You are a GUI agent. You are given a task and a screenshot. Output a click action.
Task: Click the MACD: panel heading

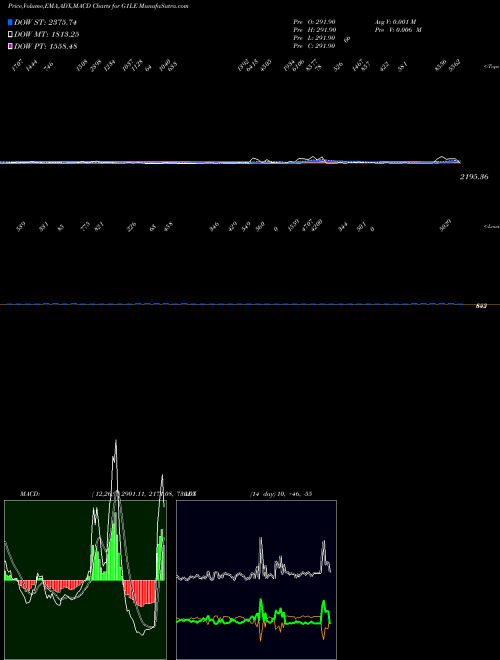coord(30,494)
